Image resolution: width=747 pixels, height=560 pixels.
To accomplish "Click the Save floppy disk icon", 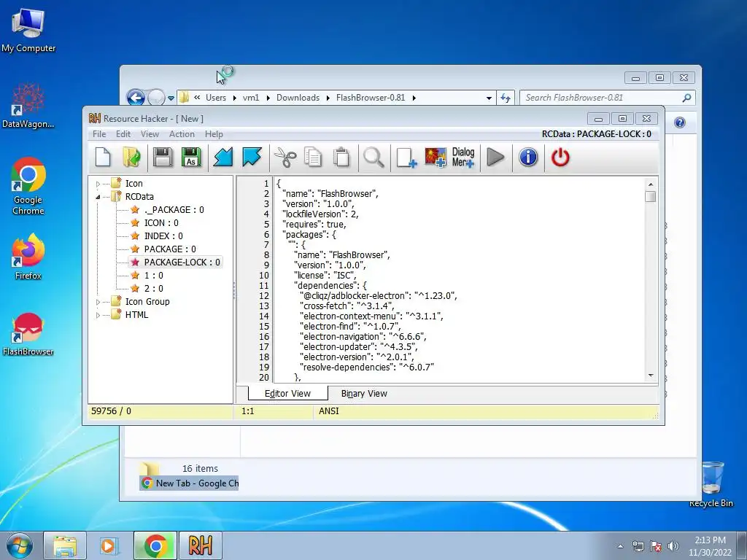I will 163,157.
